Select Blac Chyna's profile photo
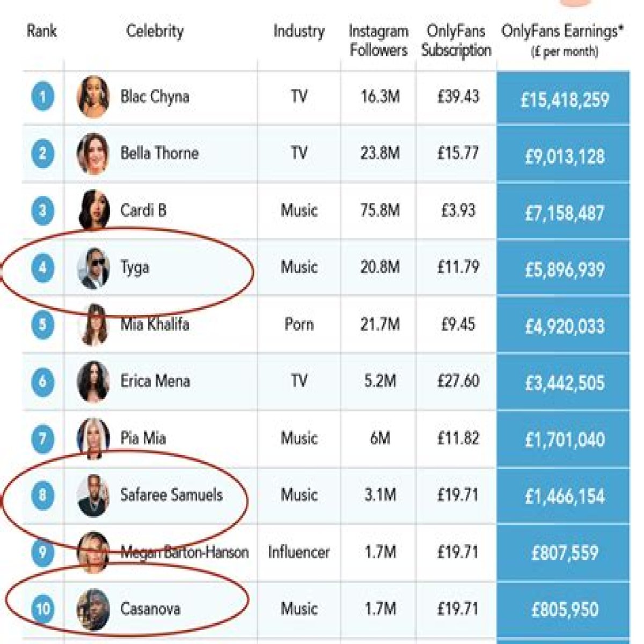This screenshot has width=644, height=644. (x=93, y=97)
